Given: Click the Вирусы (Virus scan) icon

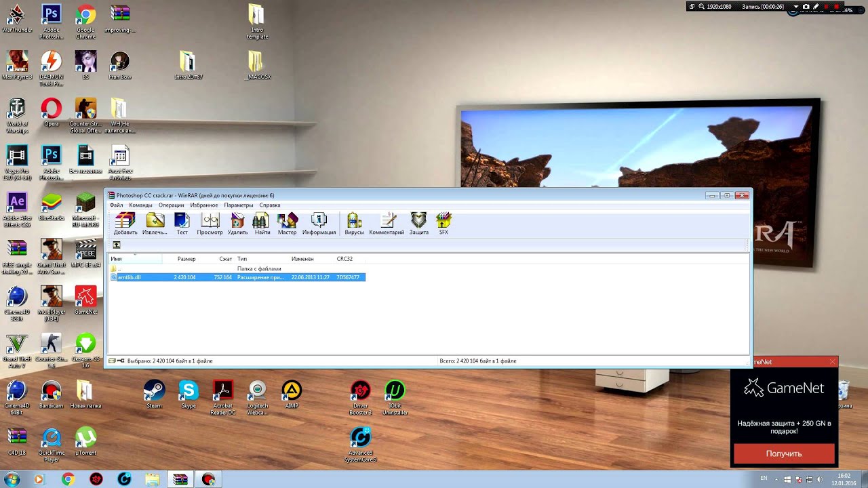Looking at the screenshot, I should [354, 224].
